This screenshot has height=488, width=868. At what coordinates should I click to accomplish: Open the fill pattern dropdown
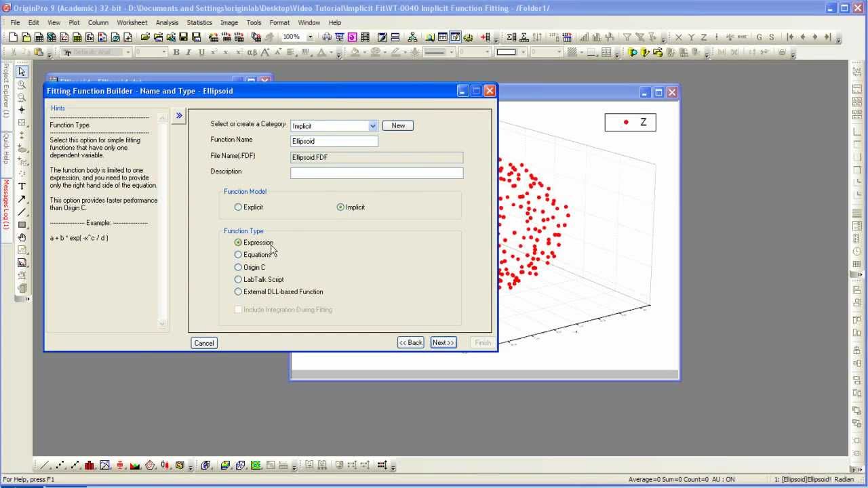581,52
